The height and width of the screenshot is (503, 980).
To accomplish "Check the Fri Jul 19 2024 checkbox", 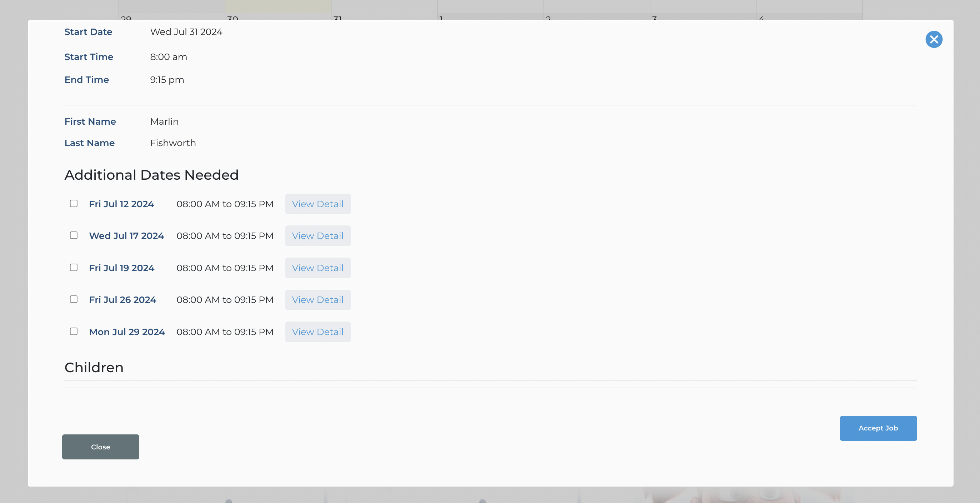I will click(74, 268).
